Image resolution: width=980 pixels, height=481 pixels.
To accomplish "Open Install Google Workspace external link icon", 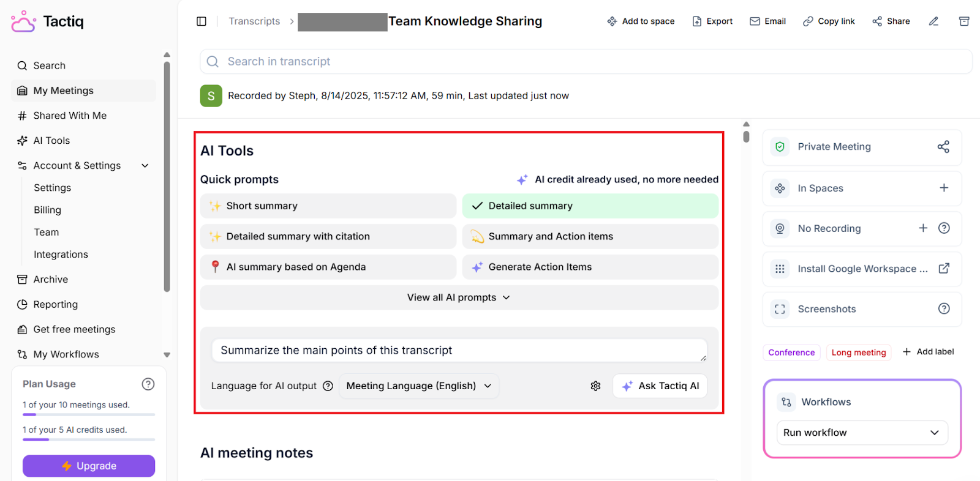I will click(944, 269).
